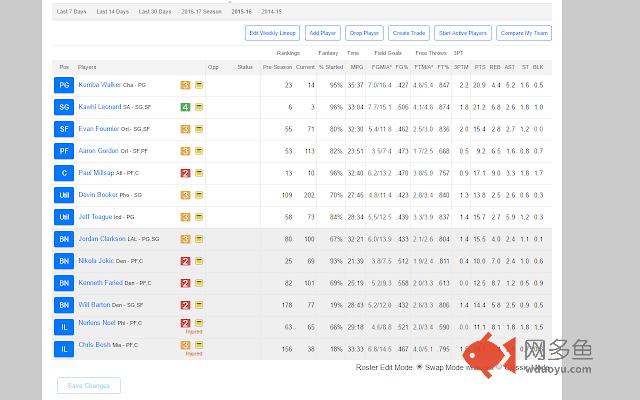
Task: Open Devin Booker's player link
Action: 98,195
